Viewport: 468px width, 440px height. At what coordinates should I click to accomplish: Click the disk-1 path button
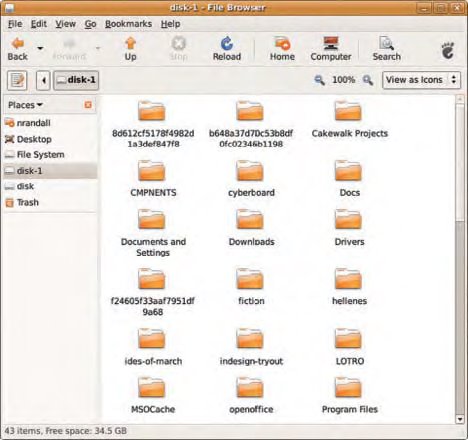(76, 80)
